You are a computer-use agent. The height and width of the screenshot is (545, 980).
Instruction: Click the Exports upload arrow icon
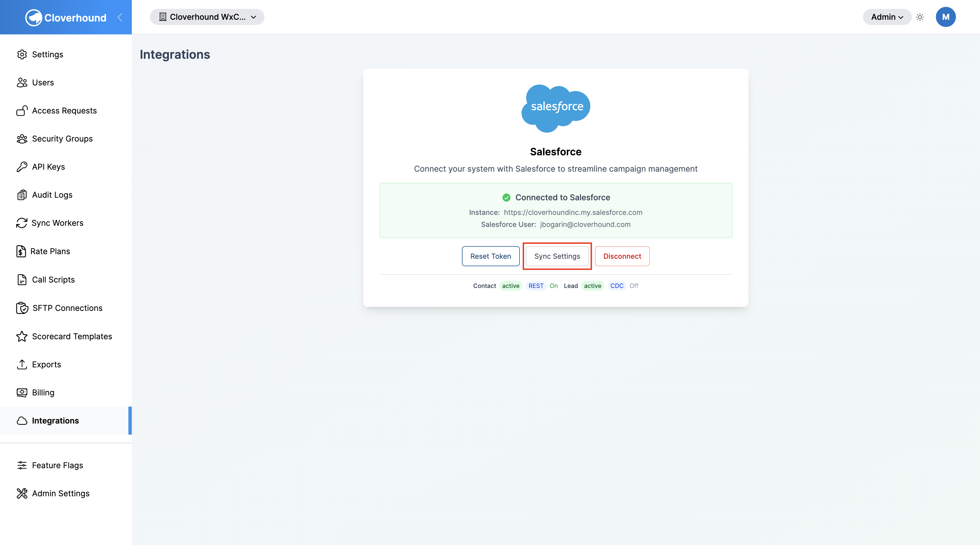[22, 364]
